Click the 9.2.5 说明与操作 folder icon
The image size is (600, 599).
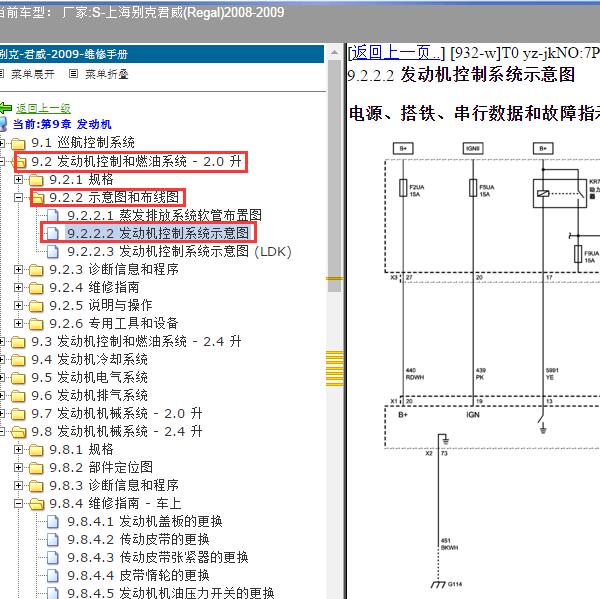coord(36,305)
